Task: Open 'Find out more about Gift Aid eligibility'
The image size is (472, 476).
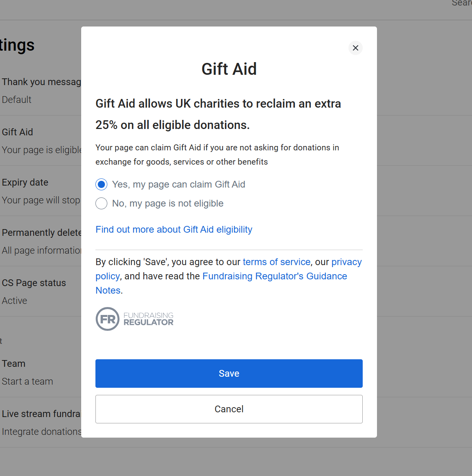Action: pyautogui.click(x=174, y=229)
